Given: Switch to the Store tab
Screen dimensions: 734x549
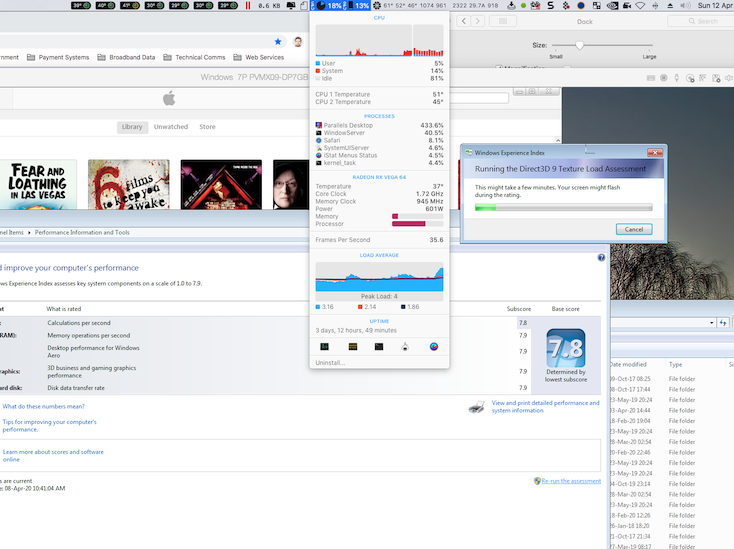Looking at the screenshot, I should tap(207, 127).
